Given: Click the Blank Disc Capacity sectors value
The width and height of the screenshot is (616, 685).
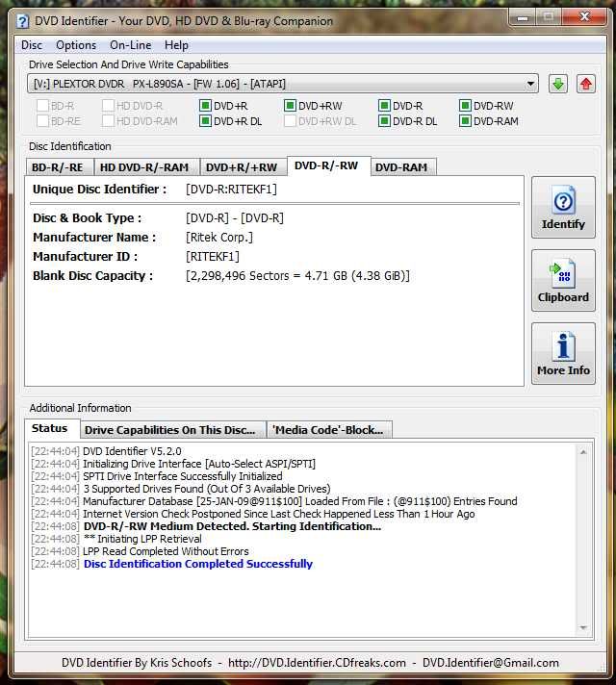Looking at the screenshot, I should coord(297,276).
